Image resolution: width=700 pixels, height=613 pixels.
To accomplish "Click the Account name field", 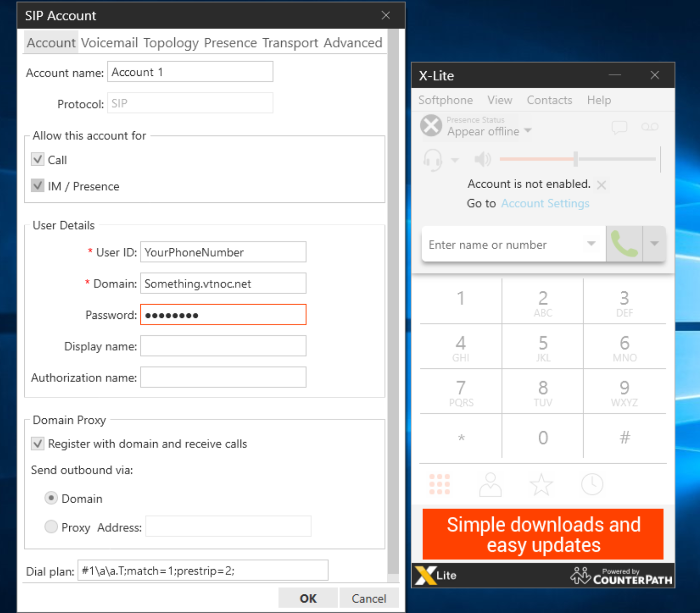I will tap(190, 72).
